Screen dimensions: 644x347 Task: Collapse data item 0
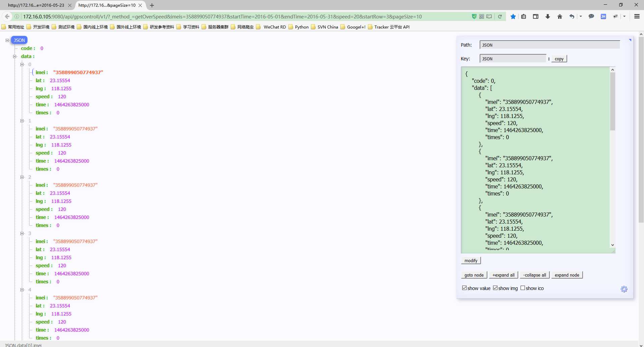pos(22,64)
